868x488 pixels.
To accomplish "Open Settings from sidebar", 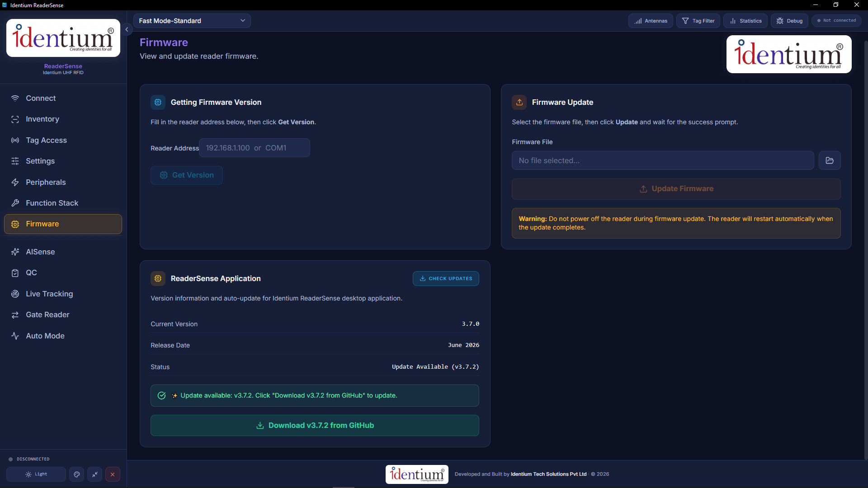I will [63, 161].
